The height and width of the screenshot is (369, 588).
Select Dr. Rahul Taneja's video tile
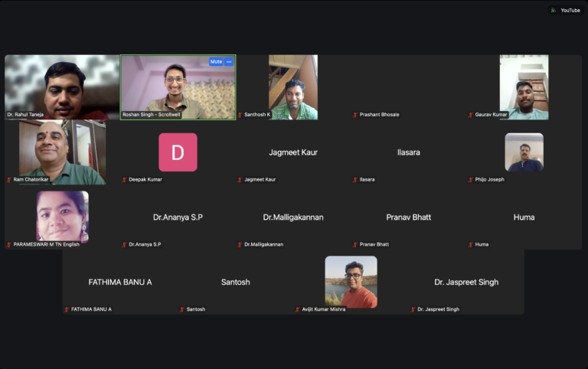click(x=62, y=87)
